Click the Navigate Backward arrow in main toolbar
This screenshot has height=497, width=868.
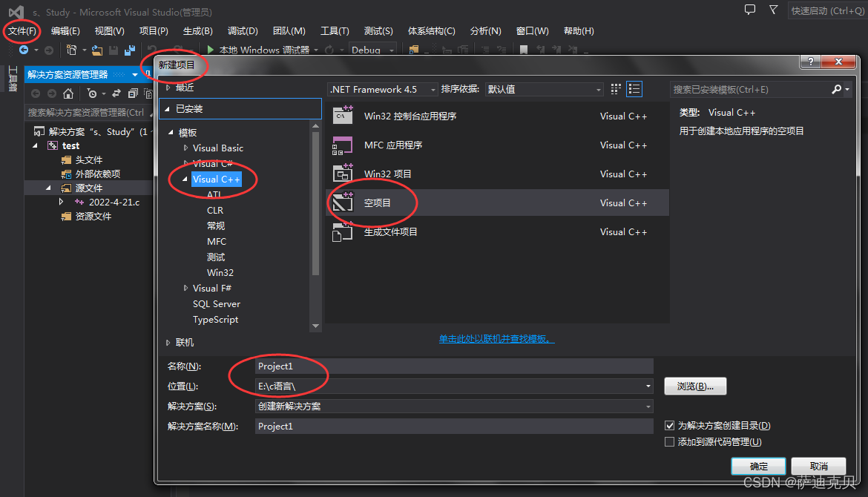tap(24, 50)
